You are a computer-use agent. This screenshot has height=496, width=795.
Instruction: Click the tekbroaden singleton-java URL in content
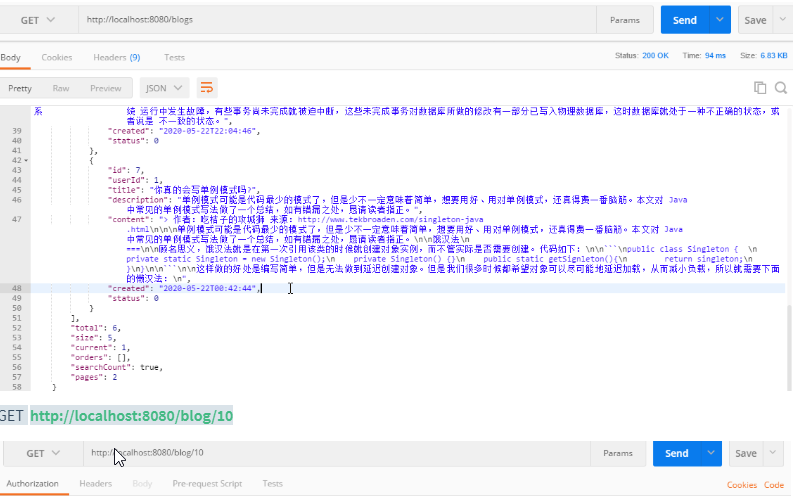click(x=390, y=220)
